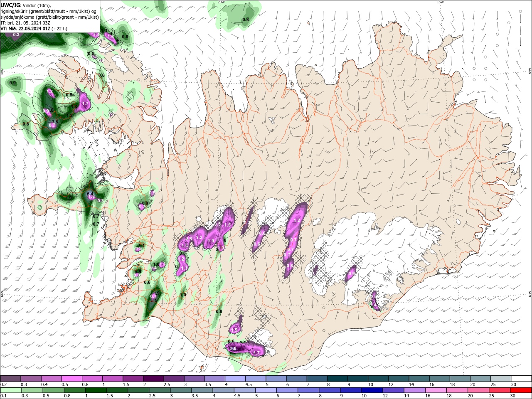This screenshot has width=532, height=399.
Task: Click the top-row legend swatch starting at 0.2
Action: [x=10, y=379]
